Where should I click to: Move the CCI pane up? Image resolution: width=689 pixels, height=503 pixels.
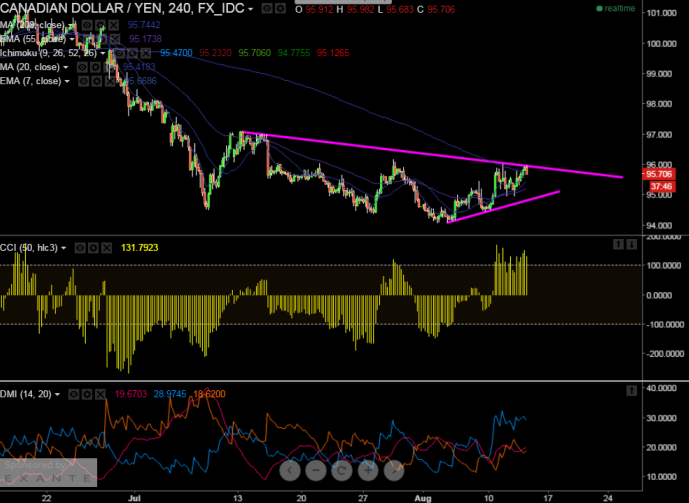click(x=618, y=244)
